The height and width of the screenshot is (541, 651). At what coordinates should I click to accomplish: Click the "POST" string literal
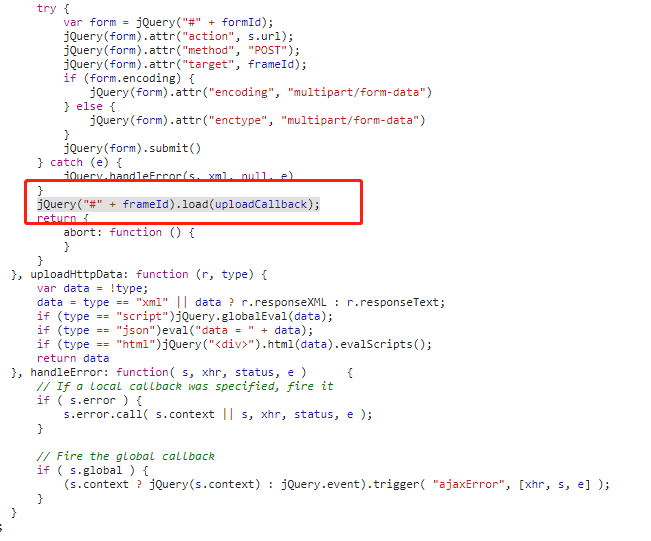[x=268, y=50]
